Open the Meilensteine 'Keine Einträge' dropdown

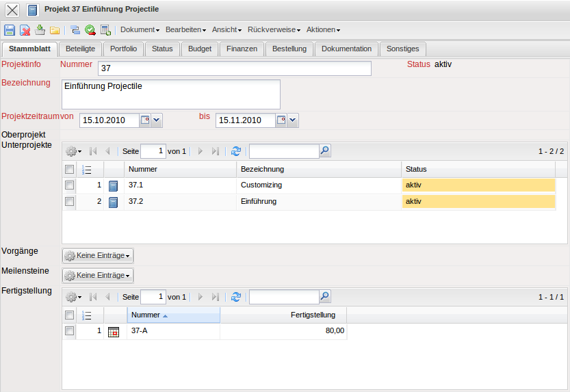coord(98,276)
